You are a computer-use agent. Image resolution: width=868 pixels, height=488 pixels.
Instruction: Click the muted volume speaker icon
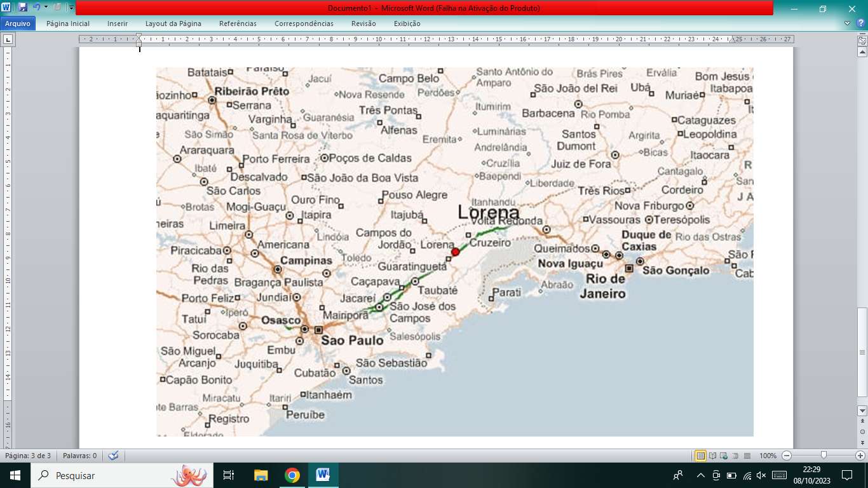(761, 475)
